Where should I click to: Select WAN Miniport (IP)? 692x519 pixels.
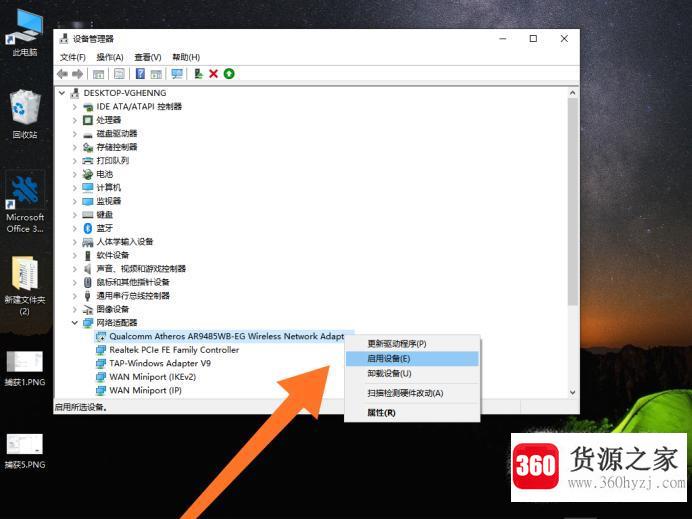pyautogui.click(x=145, y=391)
